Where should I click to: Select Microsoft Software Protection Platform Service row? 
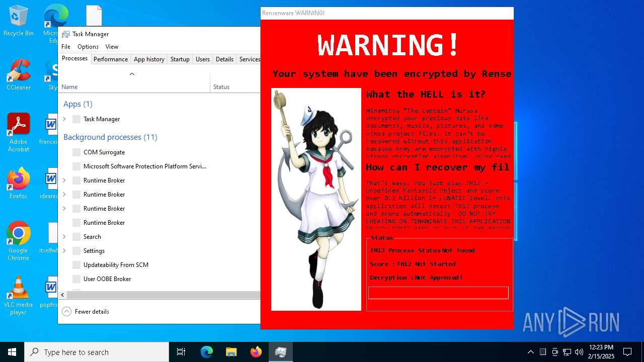coord(159,166)
